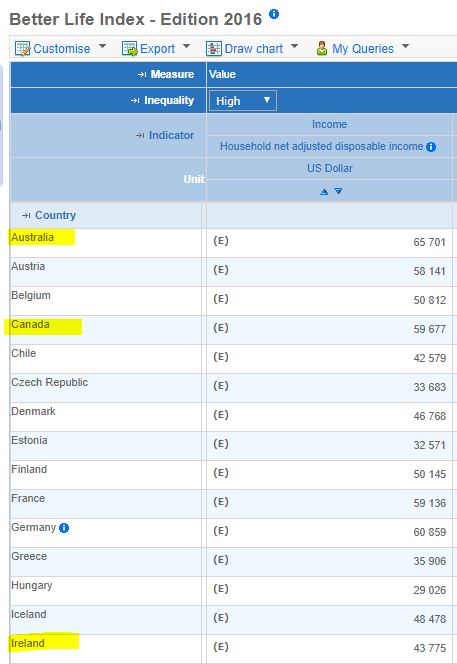Click the Draw chart icon

point(214,49)
